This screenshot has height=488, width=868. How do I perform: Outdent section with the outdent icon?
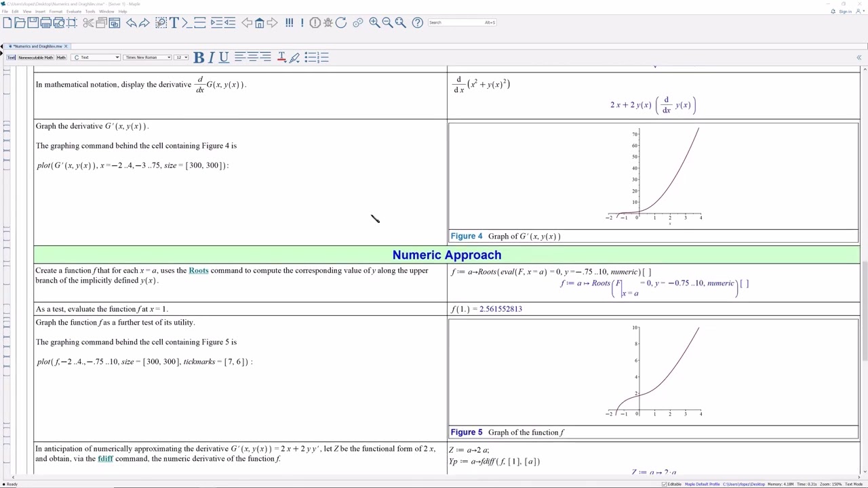230,23
